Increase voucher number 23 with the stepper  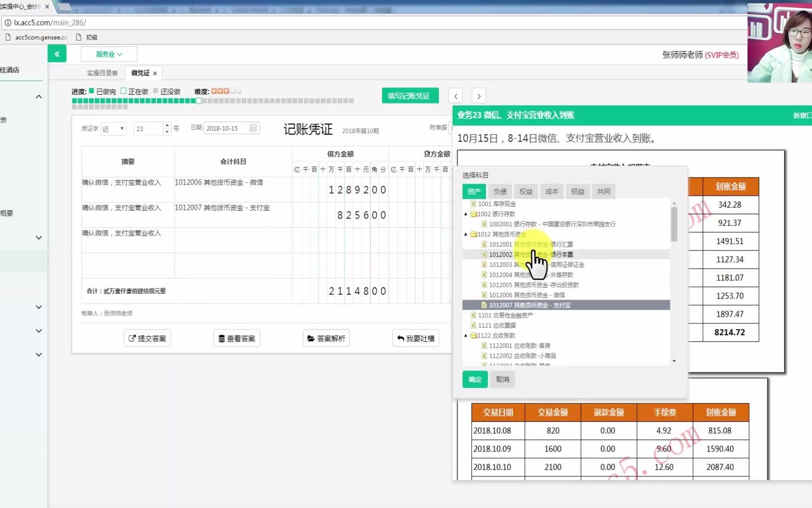coord(167,125)
